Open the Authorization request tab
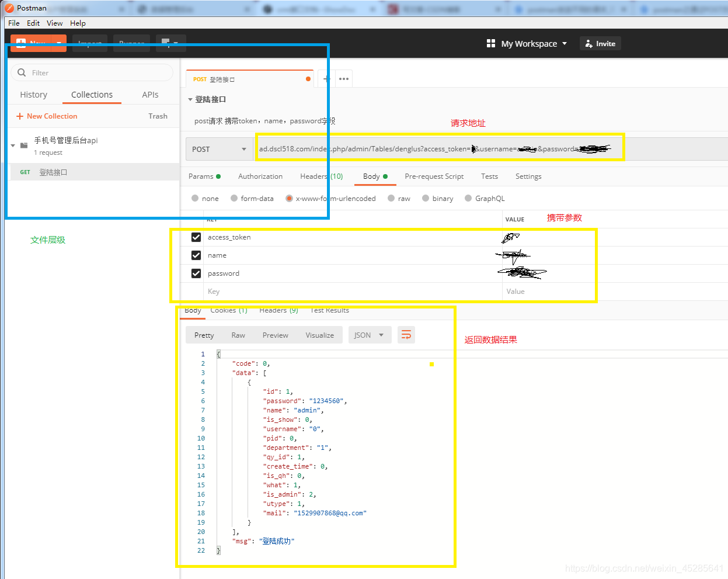 [260, 176]
